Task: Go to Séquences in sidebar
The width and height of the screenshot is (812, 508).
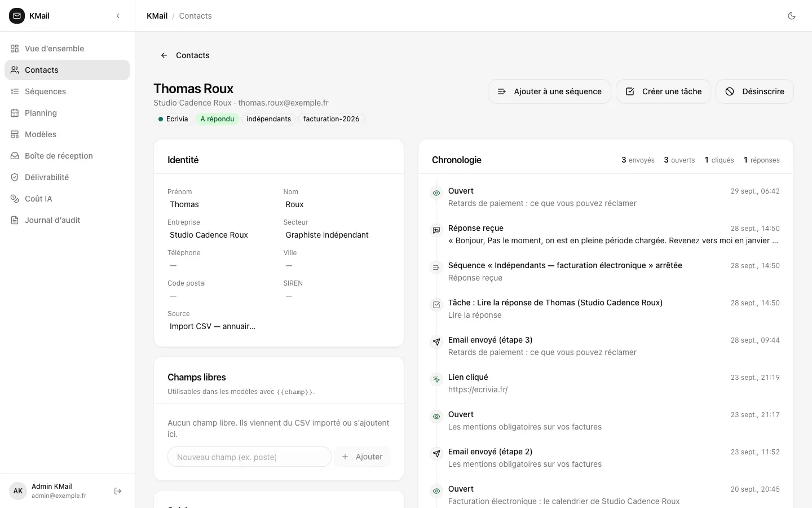Action: point(67,91)
